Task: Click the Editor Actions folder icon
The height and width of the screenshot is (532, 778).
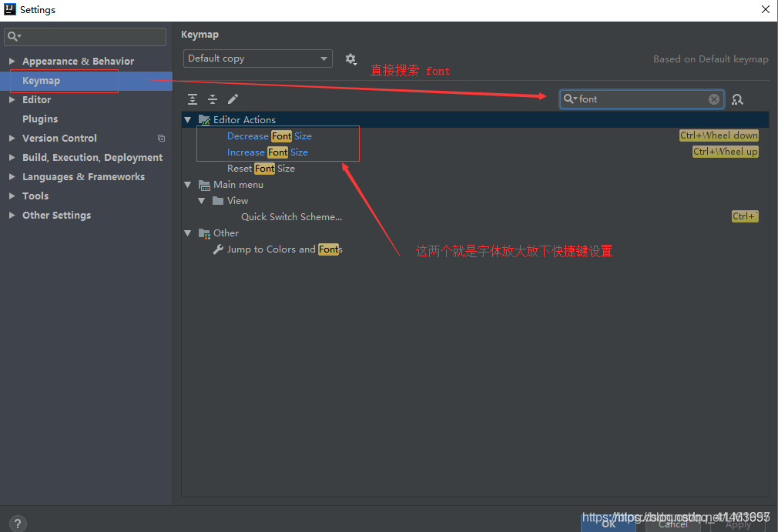Action: click(x=204, y=119)
